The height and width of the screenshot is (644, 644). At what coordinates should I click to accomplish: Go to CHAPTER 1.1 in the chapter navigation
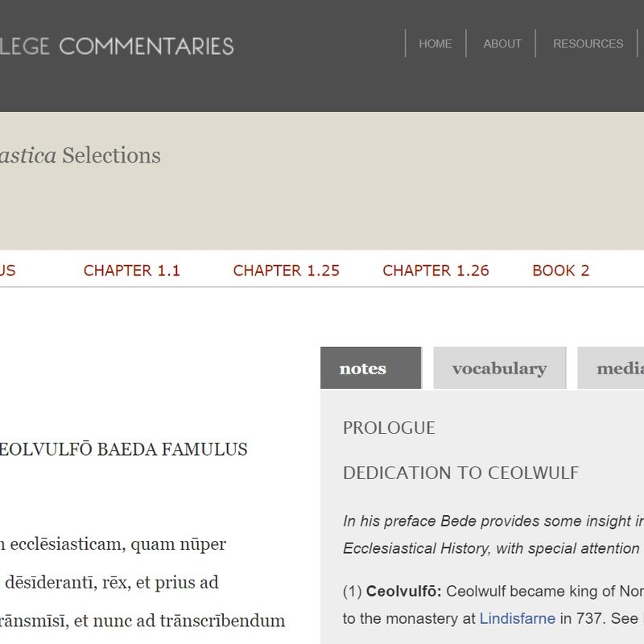[134, 270]
